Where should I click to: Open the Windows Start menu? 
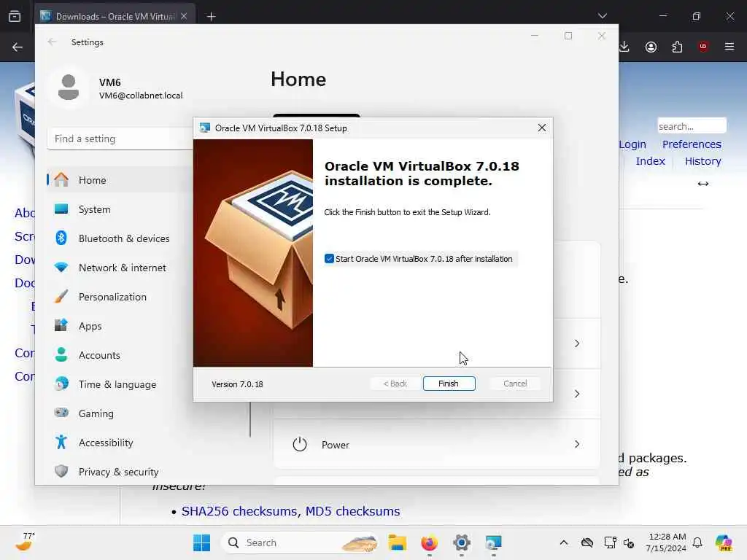pyautogui.click(x=201, y=542)
